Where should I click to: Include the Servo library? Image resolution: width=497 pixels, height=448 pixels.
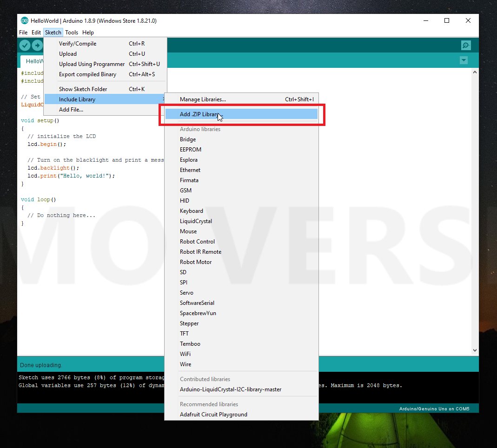[x=241, y=293]
